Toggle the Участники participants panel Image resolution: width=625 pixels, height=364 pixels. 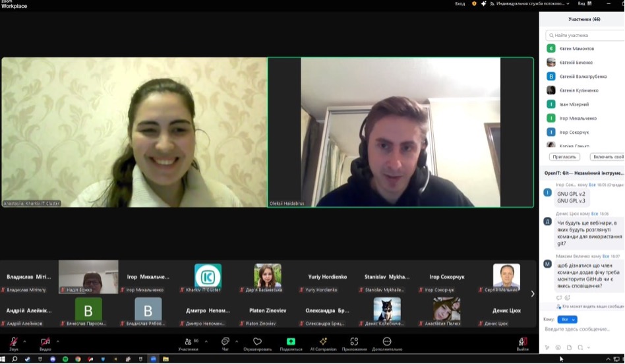[188, 344]
